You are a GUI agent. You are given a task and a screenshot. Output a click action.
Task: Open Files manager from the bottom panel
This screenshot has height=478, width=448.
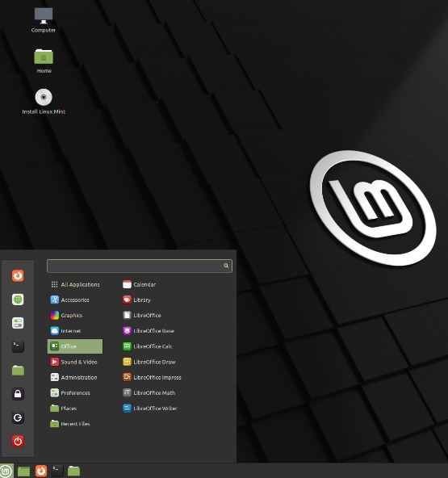73,471
